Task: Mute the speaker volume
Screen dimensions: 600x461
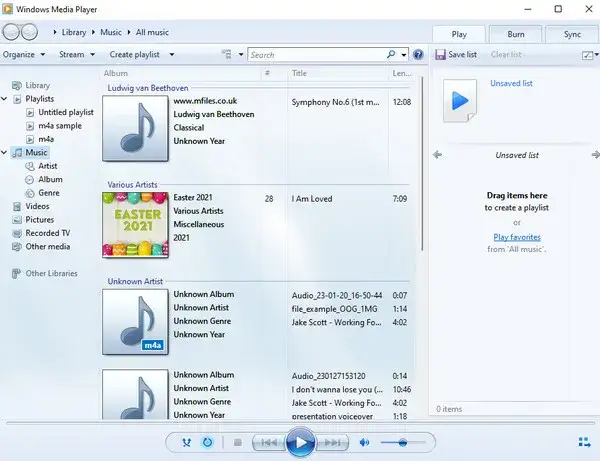Action: click(364, 443)
